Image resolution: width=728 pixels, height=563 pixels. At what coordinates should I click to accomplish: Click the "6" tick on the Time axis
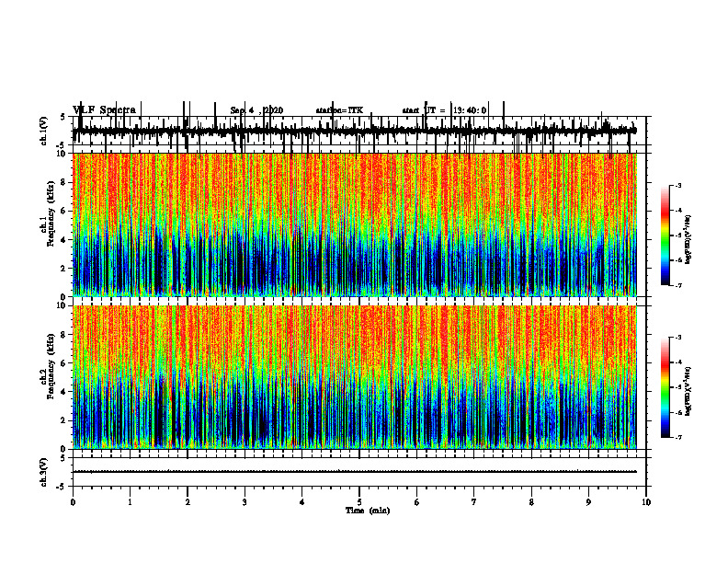click(416, 502)
